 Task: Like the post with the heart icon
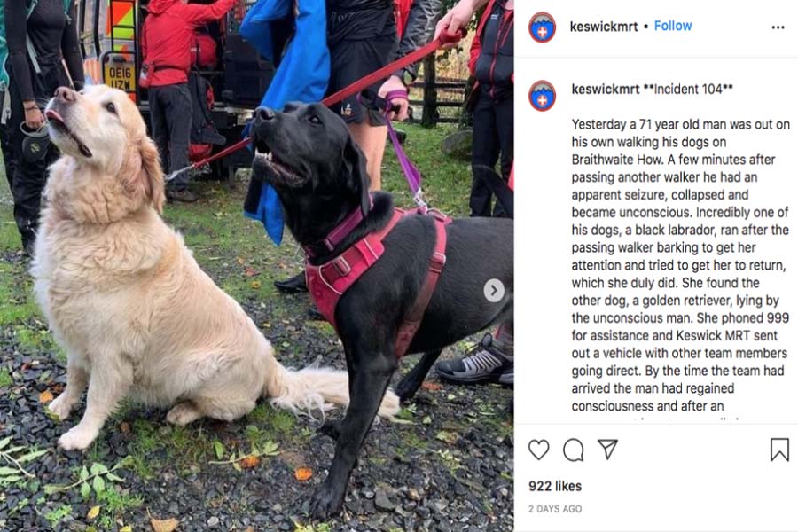538,450
